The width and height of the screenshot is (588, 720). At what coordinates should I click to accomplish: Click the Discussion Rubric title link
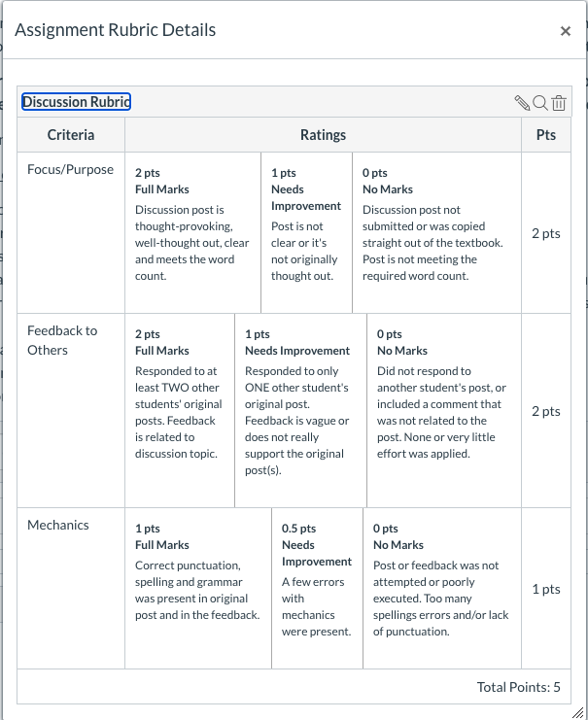pos(76,101)
